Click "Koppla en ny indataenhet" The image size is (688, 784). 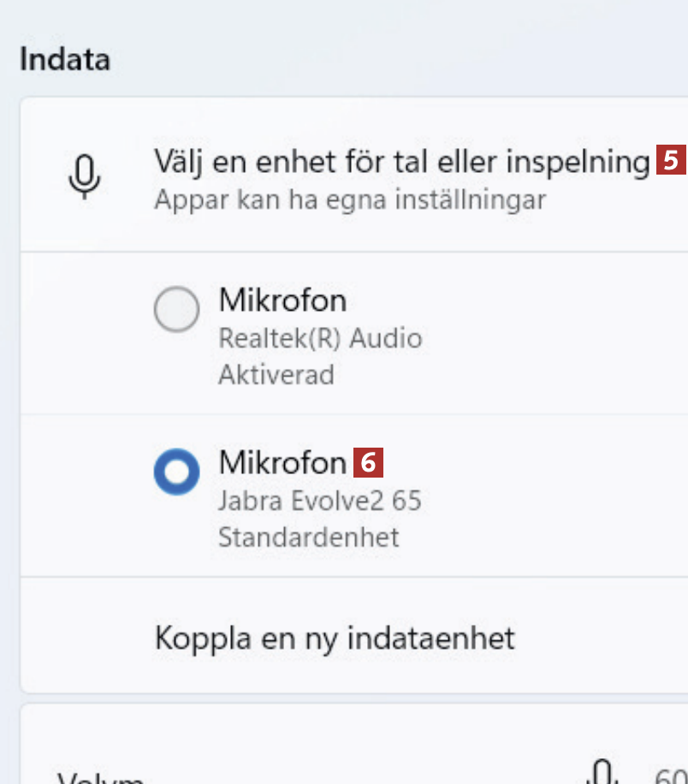(x=335, y=638)
